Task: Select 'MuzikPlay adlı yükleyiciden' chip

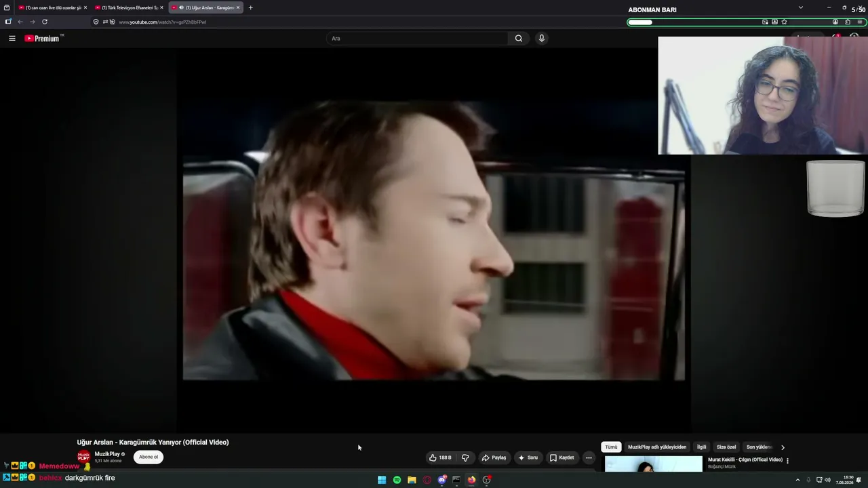Action: coord(657,447)
